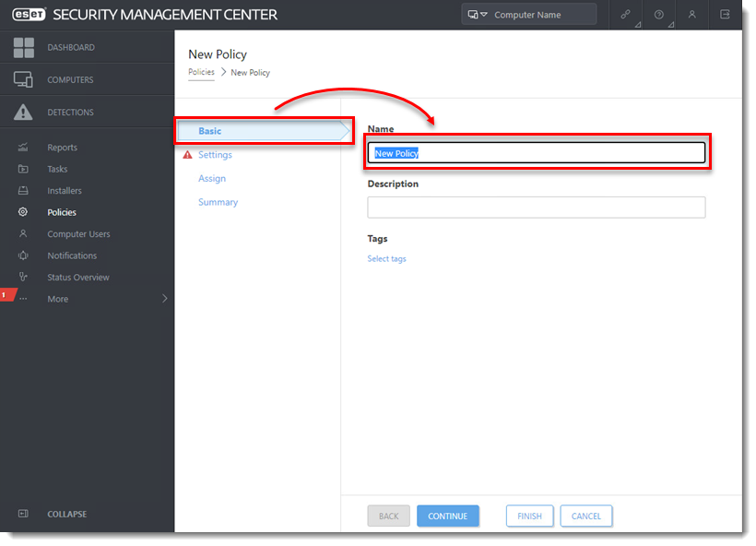Click the Computers monitor icon
Screen dimensions: 756x546
tap(23, 80)
